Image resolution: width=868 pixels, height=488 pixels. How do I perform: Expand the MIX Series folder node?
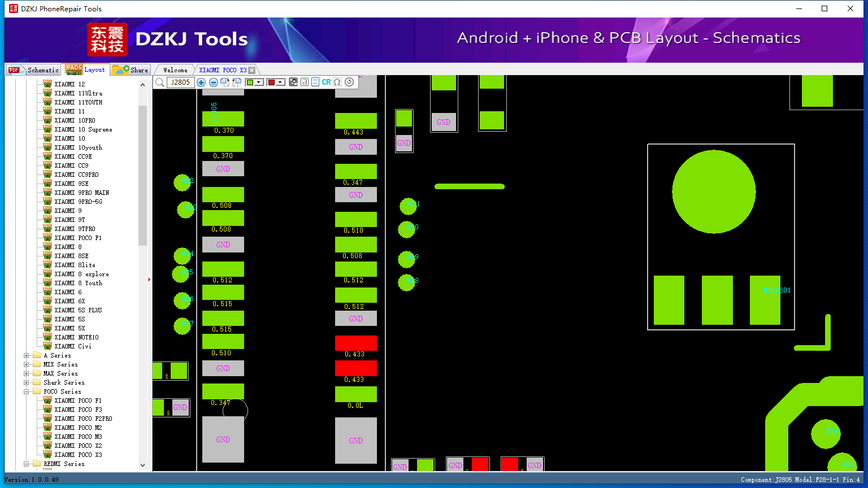click(x=27, y=364)
